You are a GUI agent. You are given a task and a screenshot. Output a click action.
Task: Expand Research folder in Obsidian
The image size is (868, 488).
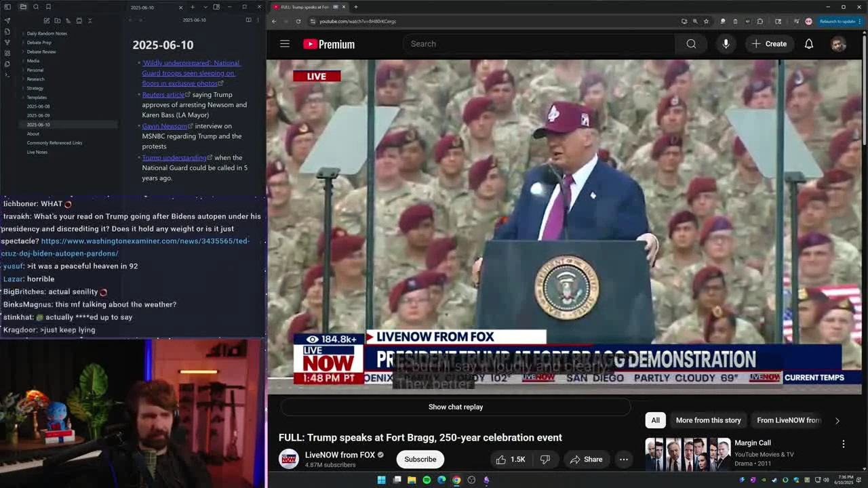tap(35, 79)
